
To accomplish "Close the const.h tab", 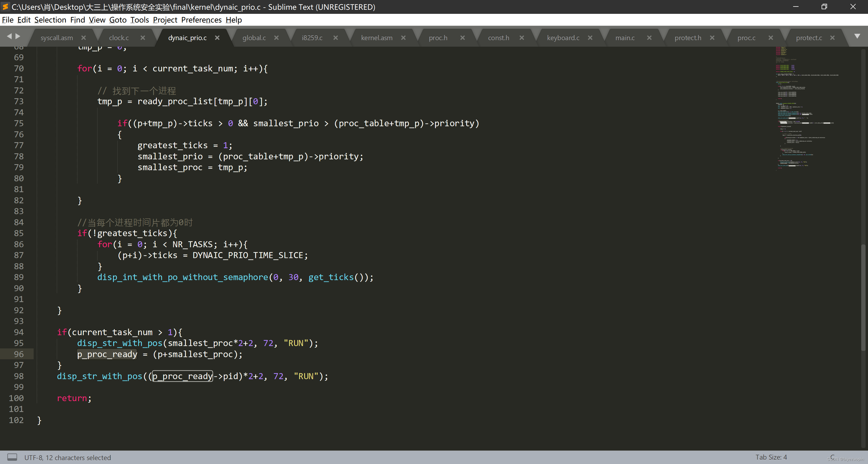I will pyautogui.click(x=522, y=38).
